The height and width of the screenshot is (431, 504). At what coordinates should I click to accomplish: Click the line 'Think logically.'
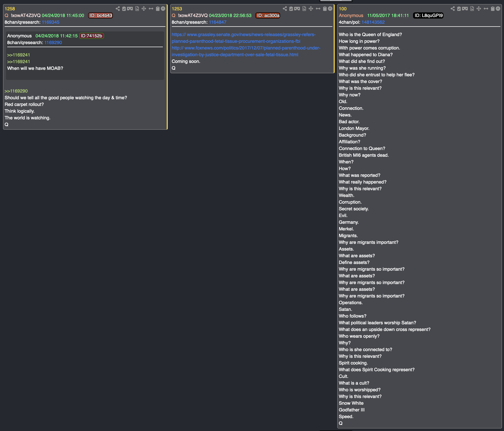(20, 111)
